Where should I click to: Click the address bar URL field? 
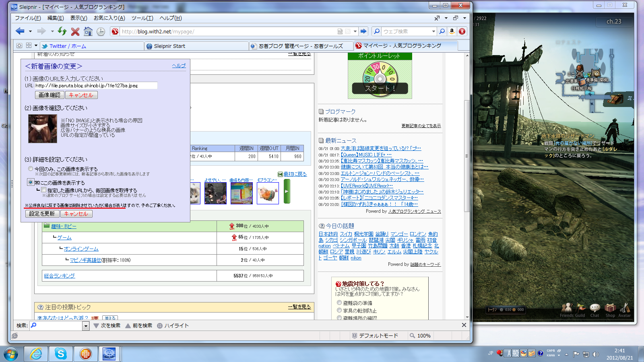228,31
